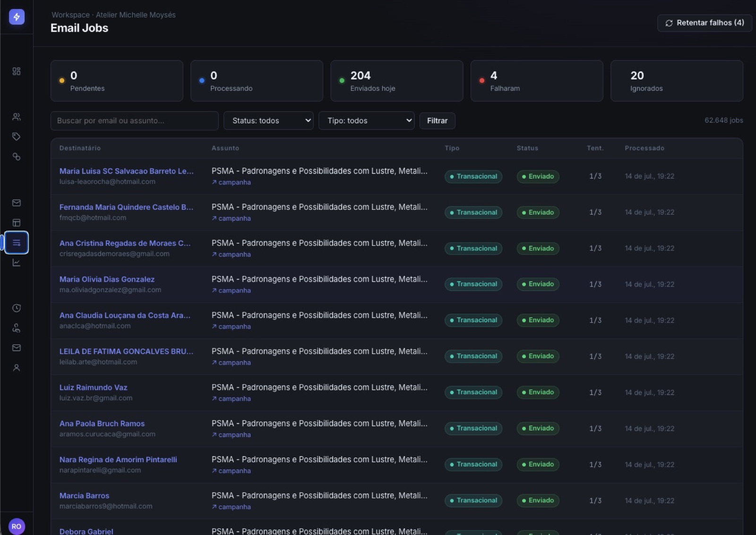Open the template layout icon in sidebar
Viewport: 756px width, 535px height.
coord(17,223)
